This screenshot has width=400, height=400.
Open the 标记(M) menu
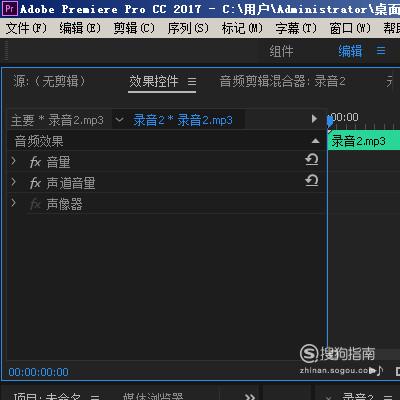coord(242,29)
